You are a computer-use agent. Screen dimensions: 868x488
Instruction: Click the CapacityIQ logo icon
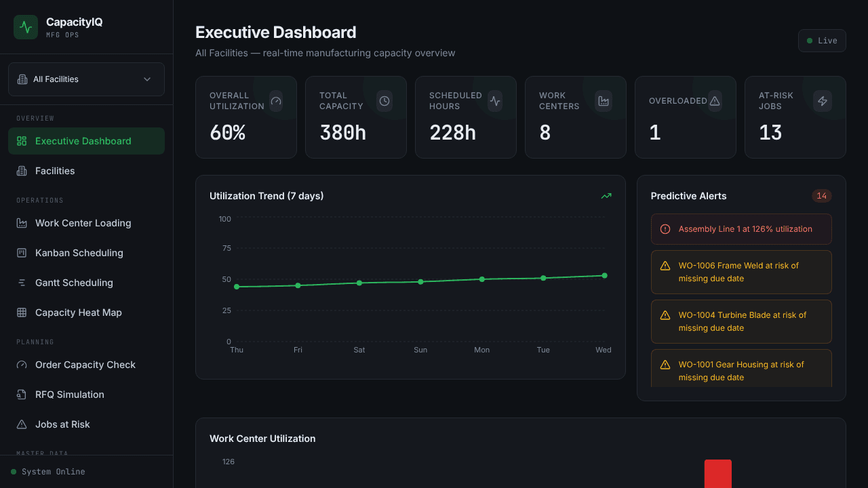pyautogui.click(x=26, y=27)
